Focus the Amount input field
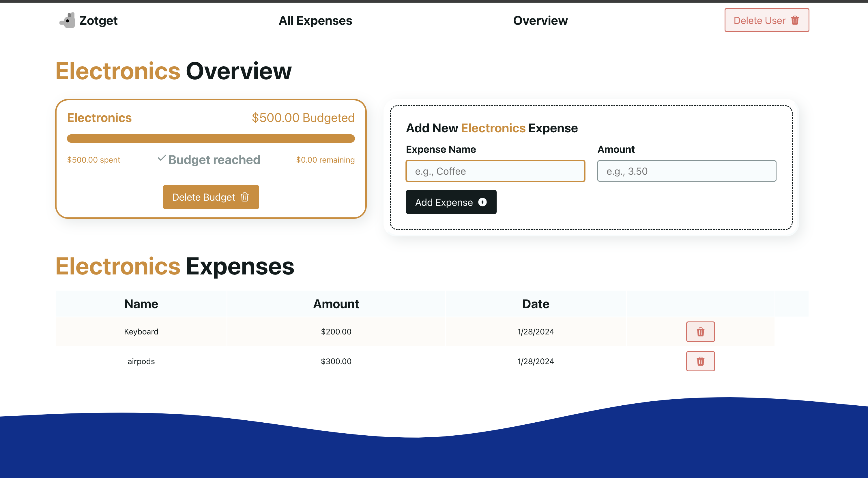 coord(686,171)
